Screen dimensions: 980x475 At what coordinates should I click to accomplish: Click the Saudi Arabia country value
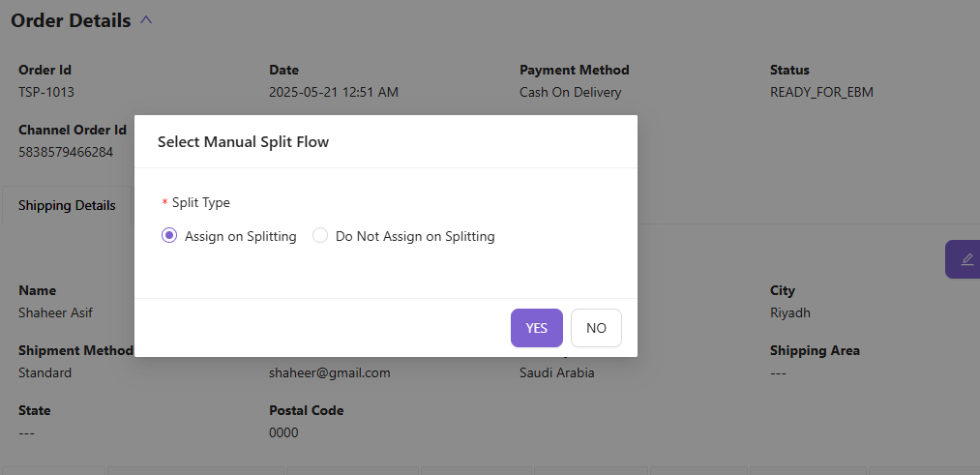tap(556, 372)
